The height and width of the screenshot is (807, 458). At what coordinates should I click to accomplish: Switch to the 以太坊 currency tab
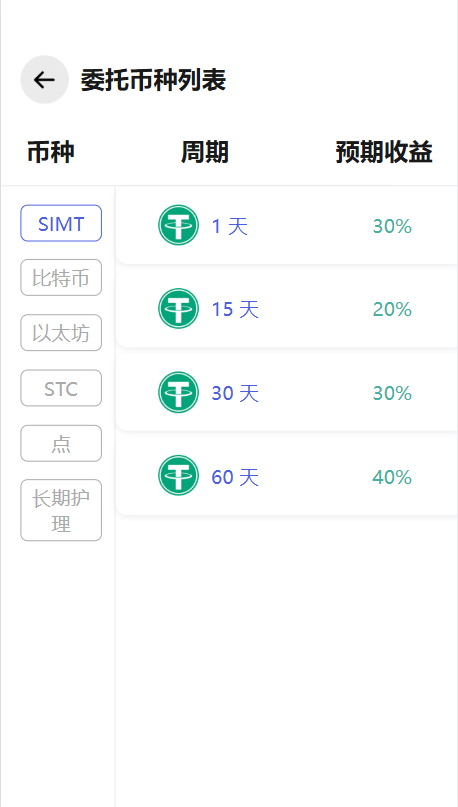tap(61, 333)
